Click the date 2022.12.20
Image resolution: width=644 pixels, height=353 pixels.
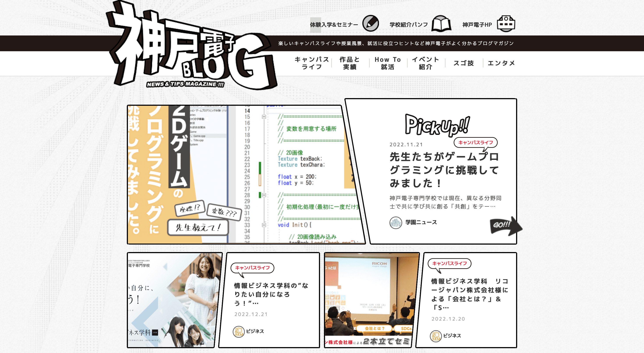[448, 319]
